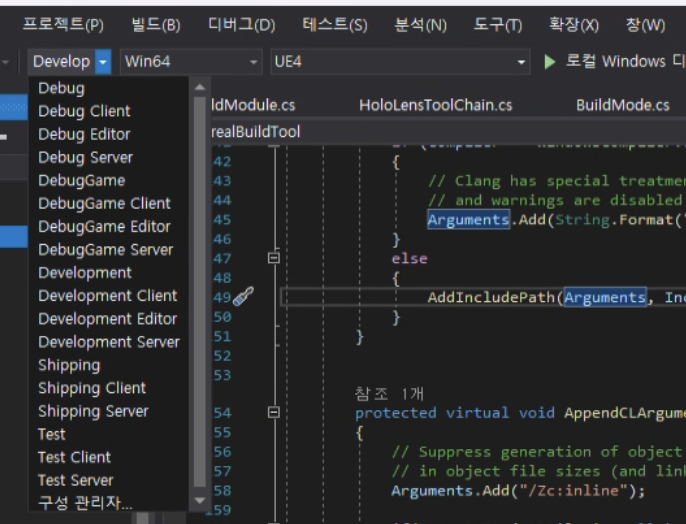Click AddIncludePath call on line 49
Screen dimensions: 686x524
tap(491, 297)
